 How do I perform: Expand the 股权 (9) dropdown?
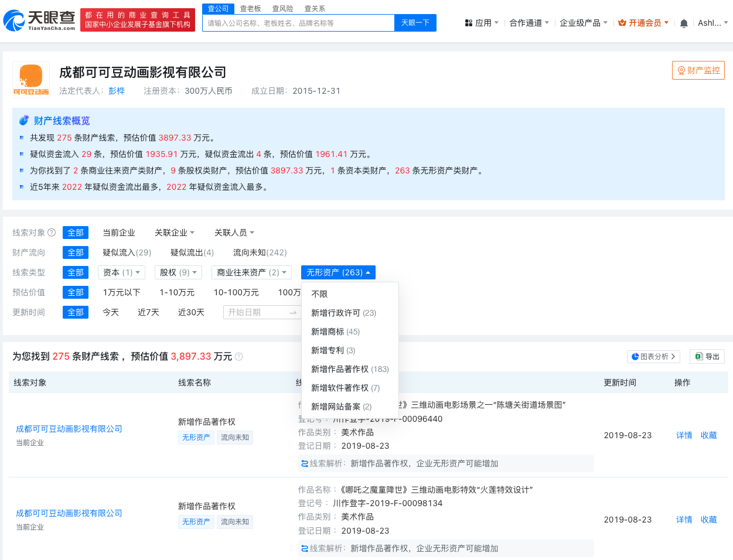(x=178, y=272)
